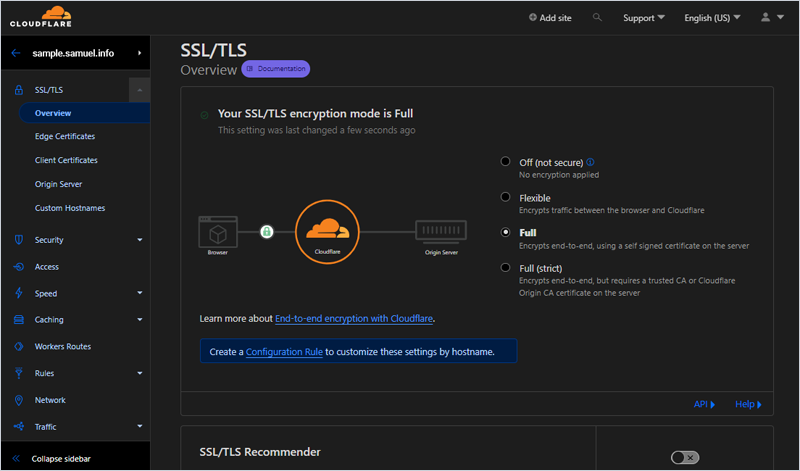
Task: Click the Cloudflare circle in diagram
Action: point(327,232)
